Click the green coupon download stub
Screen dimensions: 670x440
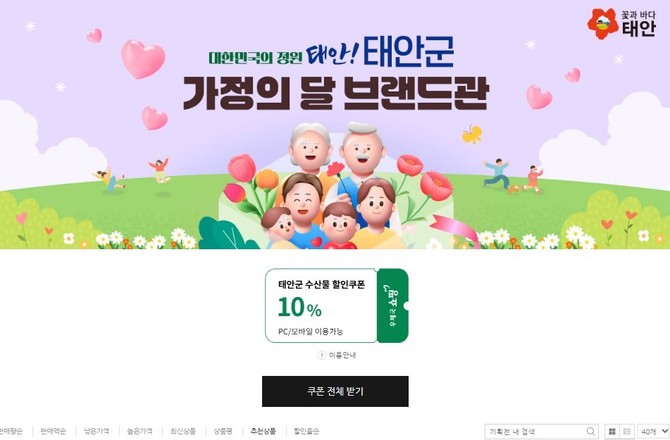(x=393, y=305)
